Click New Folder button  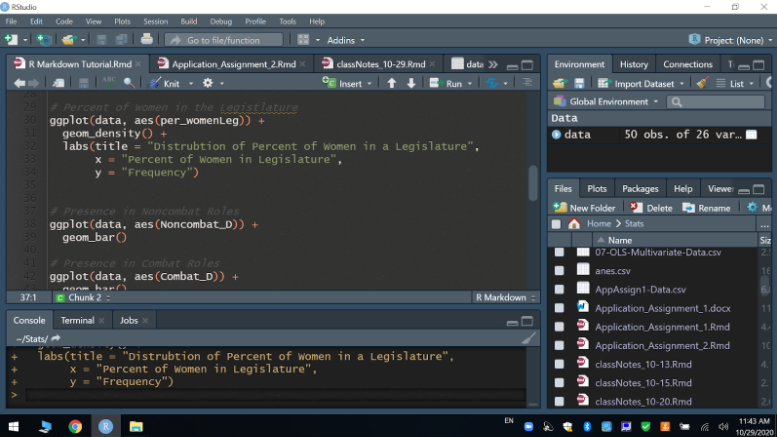pos(584,208)
